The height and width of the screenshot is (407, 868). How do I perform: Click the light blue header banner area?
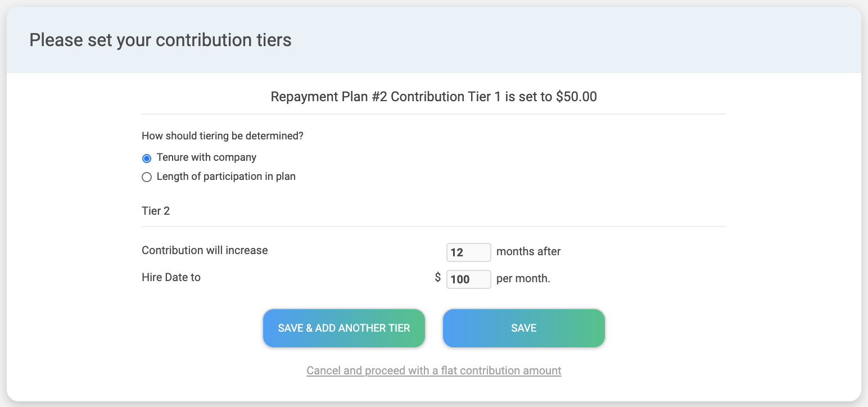(x=562, y=40)
